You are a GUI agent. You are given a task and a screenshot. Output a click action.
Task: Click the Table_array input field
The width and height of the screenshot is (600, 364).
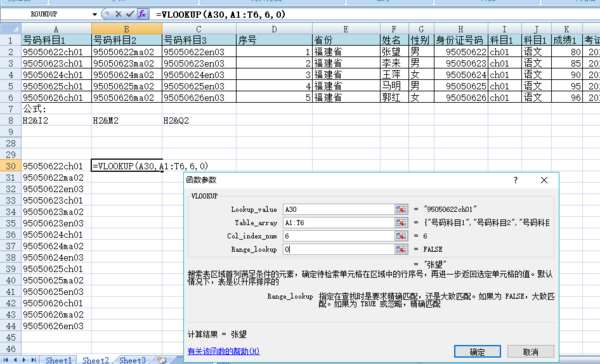click(339, 223)
